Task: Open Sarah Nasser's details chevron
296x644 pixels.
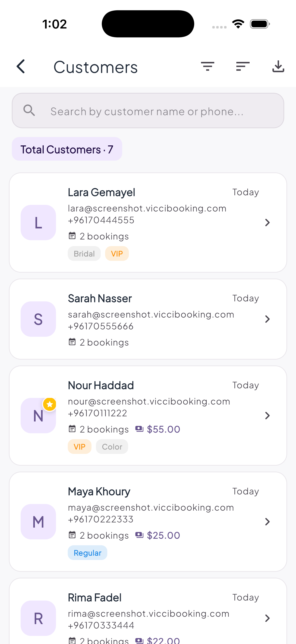Action: point(267,319)
